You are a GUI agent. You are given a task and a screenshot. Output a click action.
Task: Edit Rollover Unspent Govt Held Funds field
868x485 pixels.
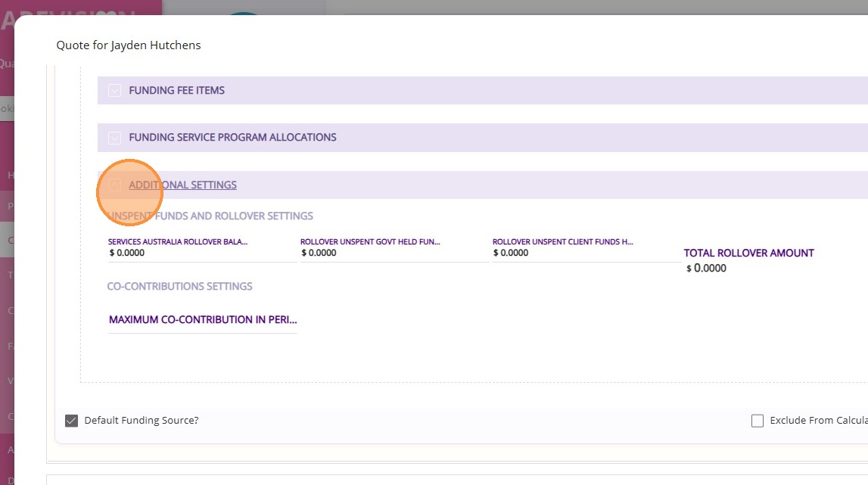click(394, 253)
